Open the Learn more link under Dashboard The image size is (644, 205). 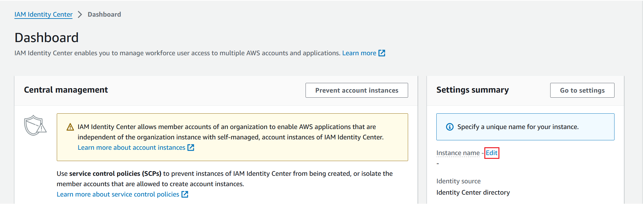359,53
